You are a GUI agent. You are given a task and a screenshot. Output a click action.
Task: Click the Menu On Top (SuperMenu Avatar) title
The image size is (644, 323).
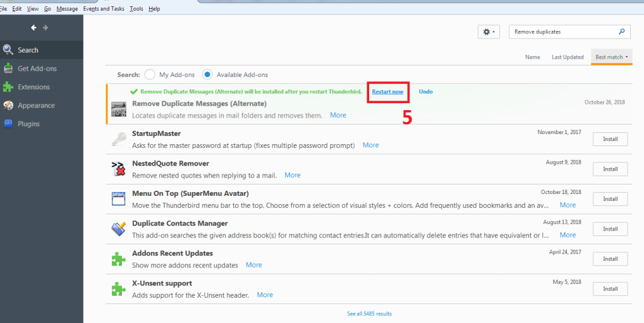coord(191,193)
